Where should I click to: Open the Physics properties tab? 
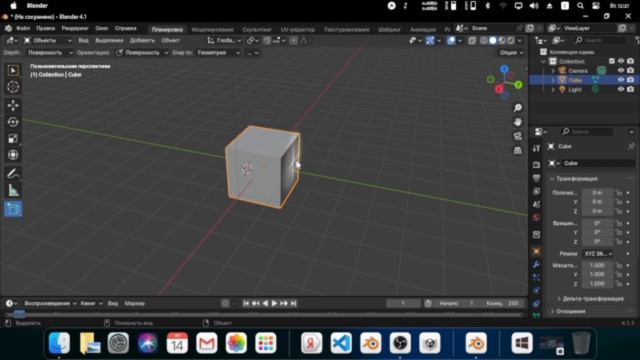click(x=536, y=291)
